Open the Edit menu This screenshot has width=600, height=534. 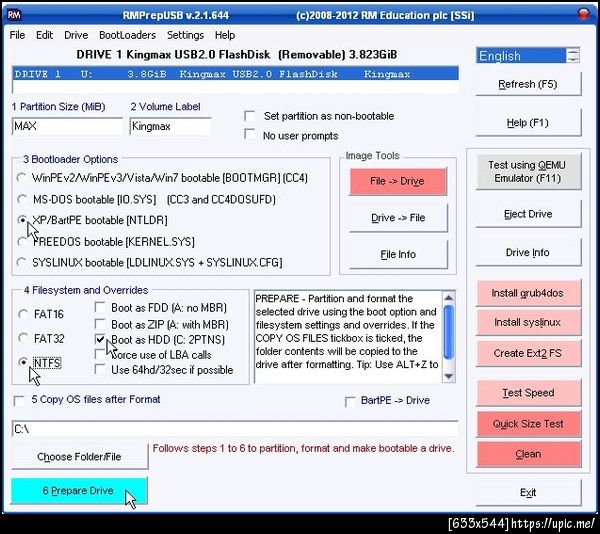[44, 35]
